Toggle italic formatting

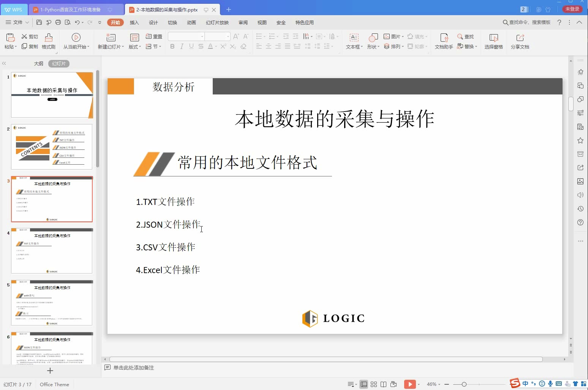[182, 46]
